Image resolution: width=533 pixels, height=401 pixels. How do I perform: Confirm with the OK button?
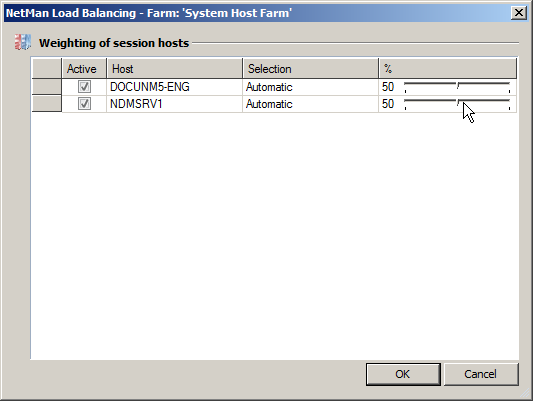pos(403,374)
